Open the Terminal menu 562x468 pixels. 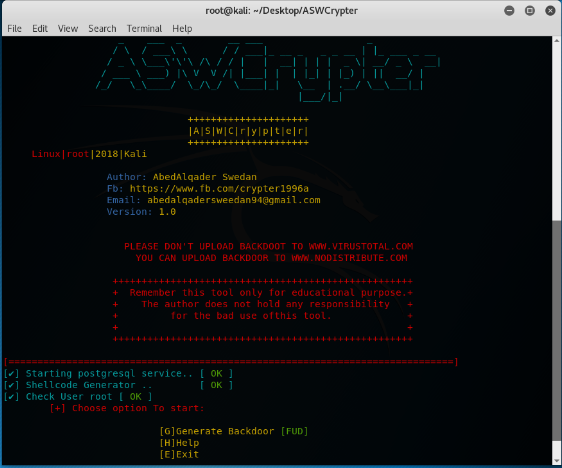(x=144, y=28)
